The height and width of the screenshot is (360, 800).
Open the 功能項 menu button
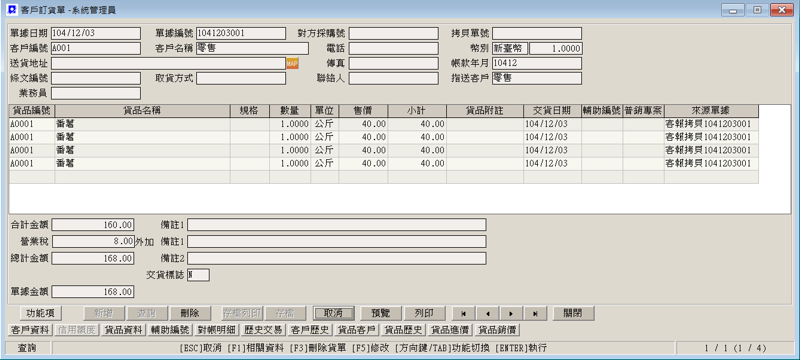40,313
